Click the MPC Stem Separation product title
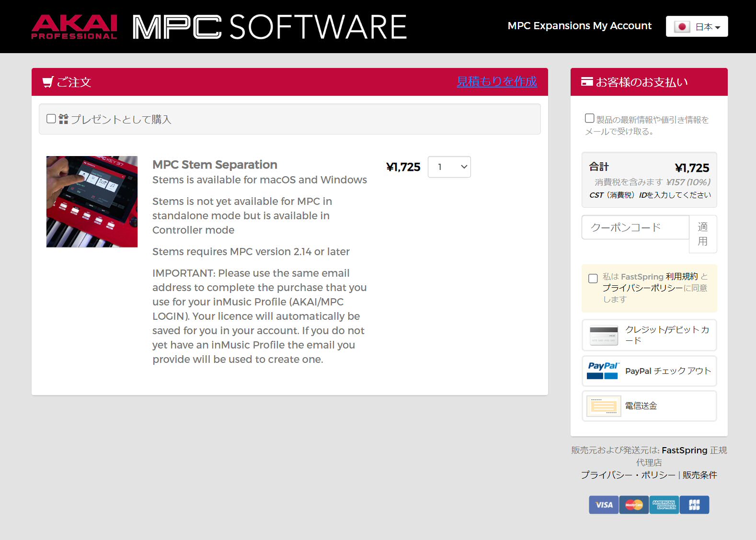The image size is (756, 540). click(x=215, y=165)
